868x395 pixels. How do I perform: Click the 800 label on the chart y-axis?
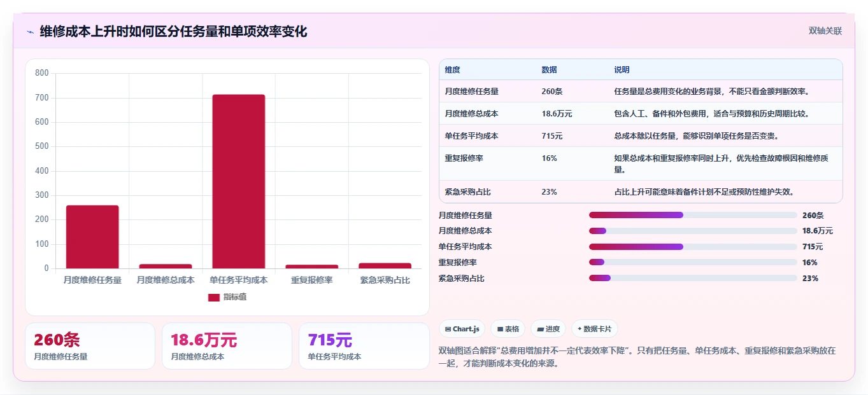[x=42, y=73]
